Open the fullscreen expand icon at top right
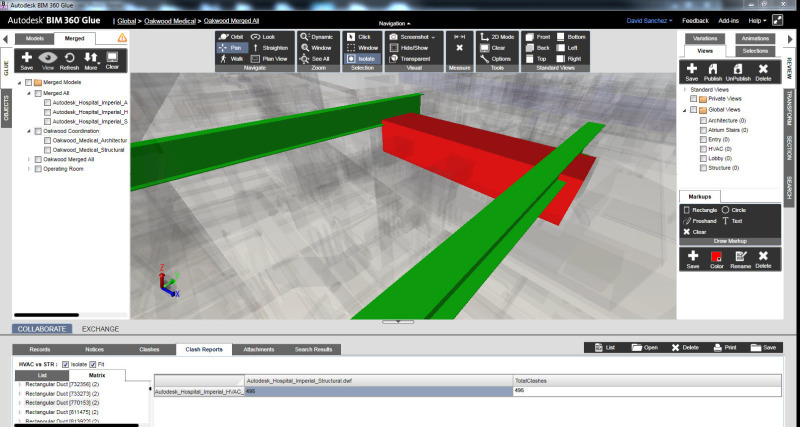The width and height of the screenshot is (800, 427). 778,20
